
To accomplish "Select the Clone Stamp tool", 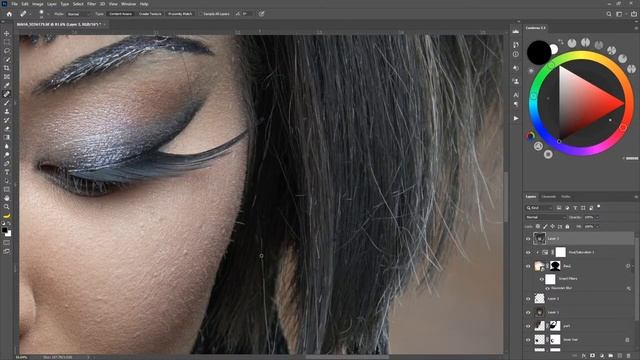I will (7, 111).
